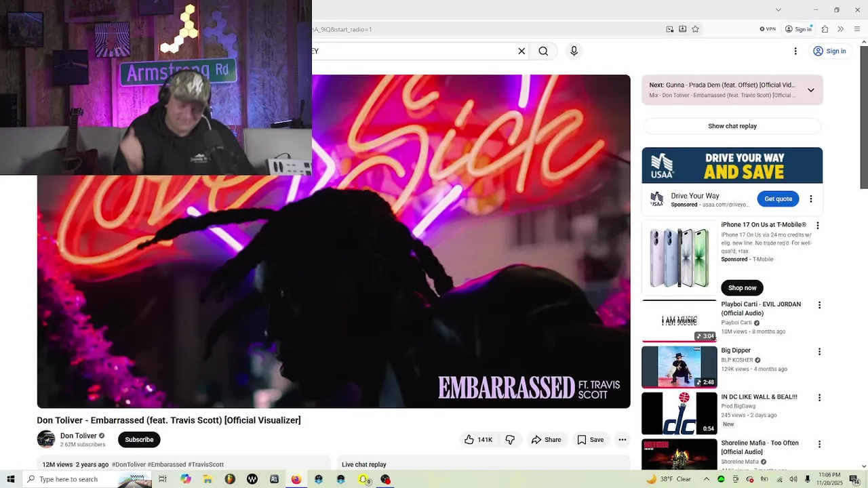Click the Embarrassed video title text
868x488 pixels.
(169, 420)
